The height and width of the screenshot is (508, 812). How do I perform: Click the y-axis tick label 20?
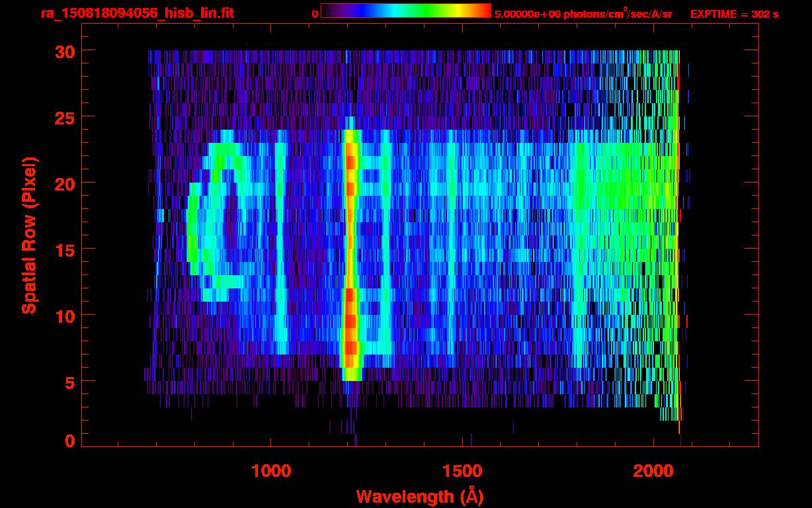click(x=64, y=183)
